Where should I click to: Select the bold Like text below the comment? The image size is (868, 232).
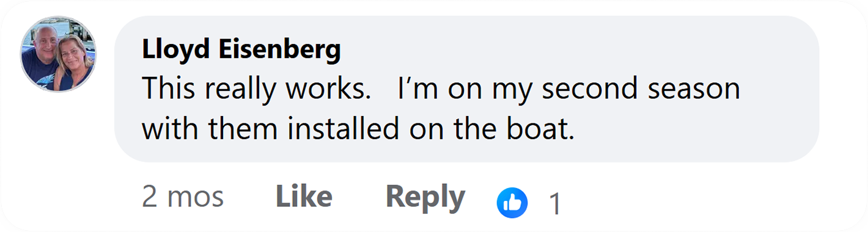[304, 197]
